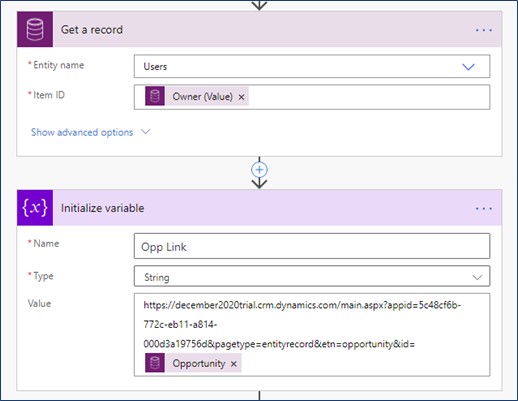
Task: Click the Owner (Value) token label
Action: pyautogui.click(x=202, y=97)
